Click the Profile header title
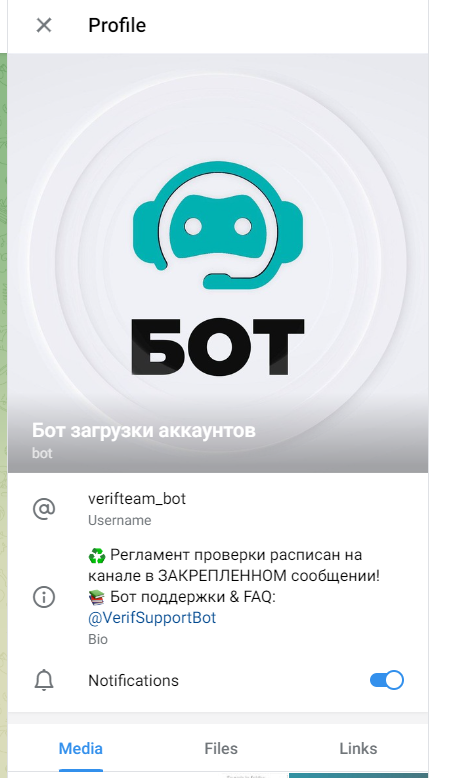Screen dimensions: 456x778 point(117,25)
